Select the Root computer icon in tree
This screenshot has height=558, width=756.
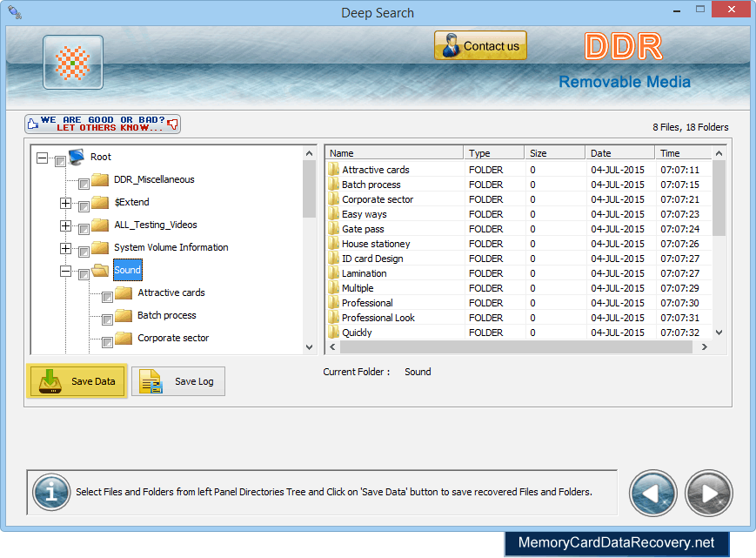click(77, 157)
